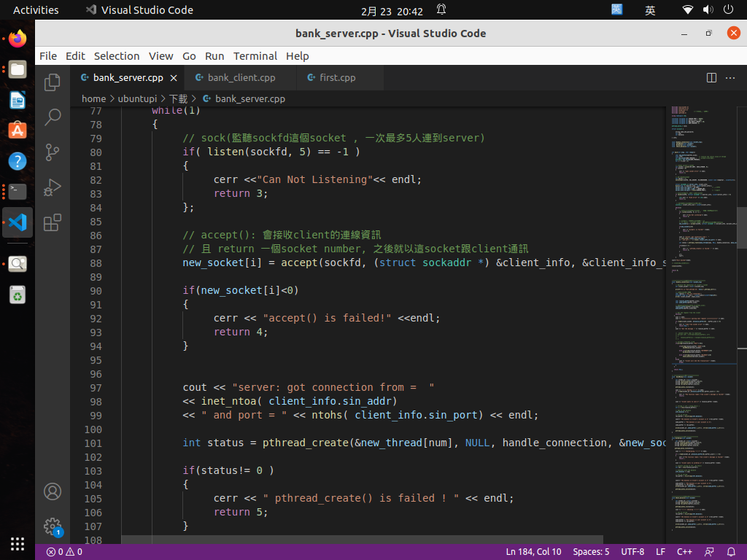Open the Terminal menu
This screenshot has height=560, width=747.
255,56
